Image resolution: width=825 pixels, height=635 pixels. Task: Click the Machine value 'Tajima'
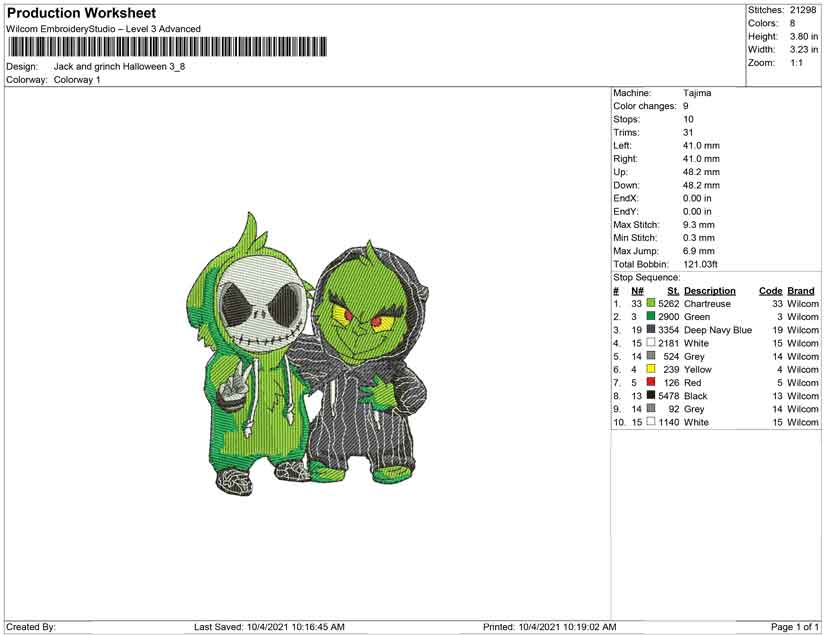pos(697,93)
